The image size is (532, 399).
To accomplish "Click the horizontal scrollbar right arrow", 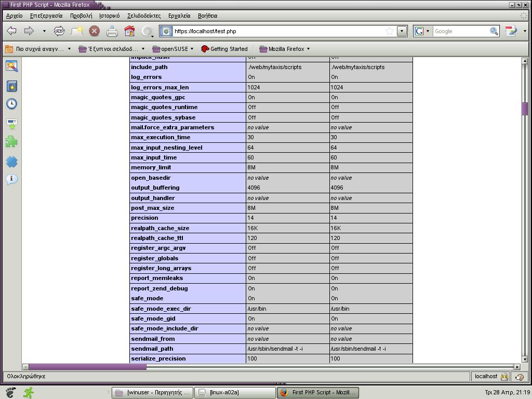I will [x=517, y=367].
